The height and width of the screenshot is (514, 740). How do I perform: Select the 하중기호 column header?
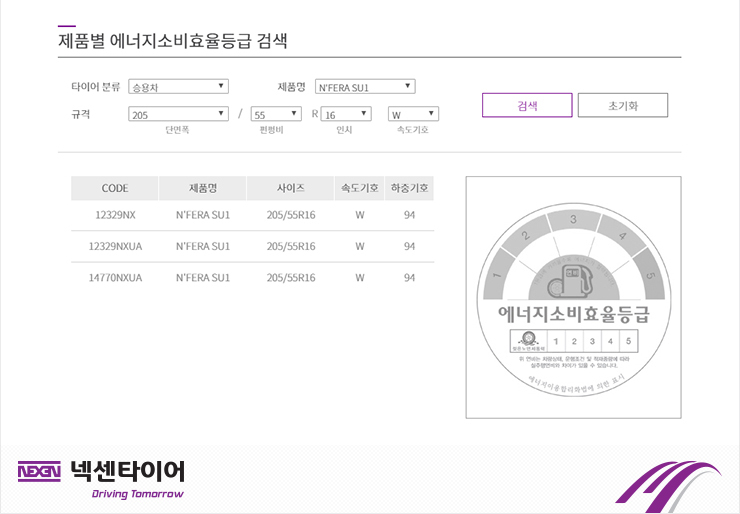[x=409, y=188]
